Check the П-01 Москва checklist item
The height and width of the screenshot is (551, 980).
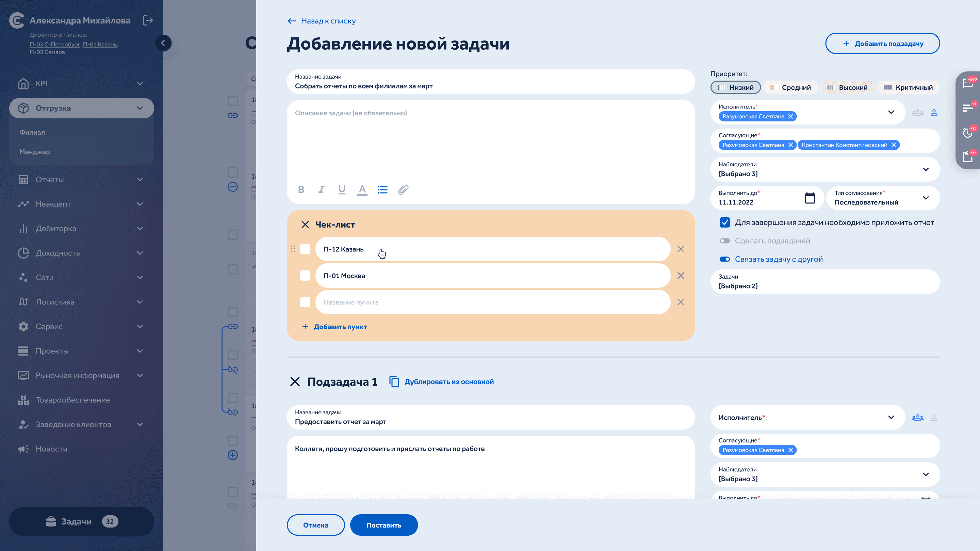(x=305, y=276)
